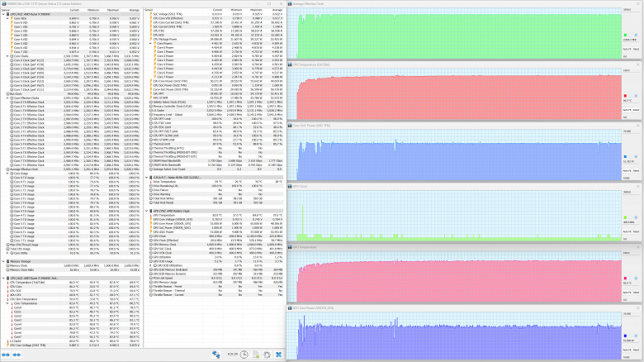Open the remote network connection icon

click(x=216, y=355)
